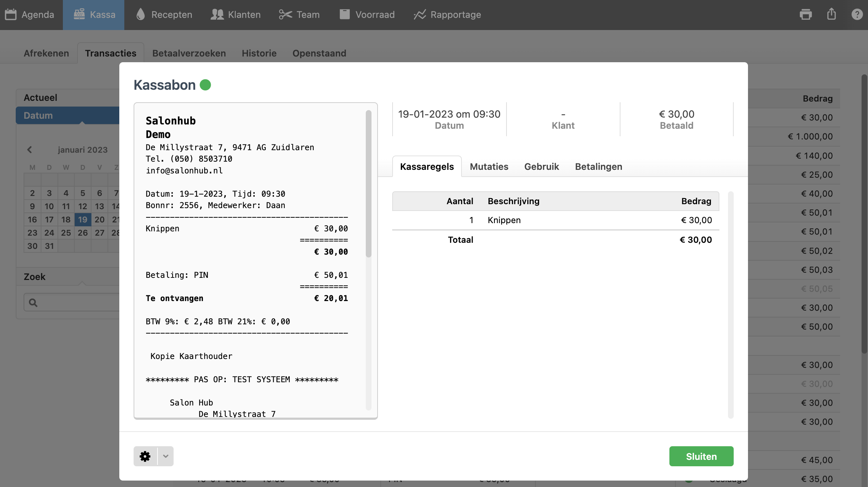Click the gear settings button in dialog

coord(145,456)
